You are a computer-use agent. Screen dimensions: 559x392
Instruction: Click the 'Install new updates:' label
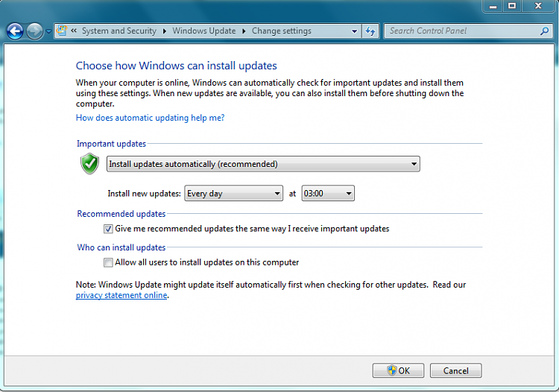[x=144, y=194]
